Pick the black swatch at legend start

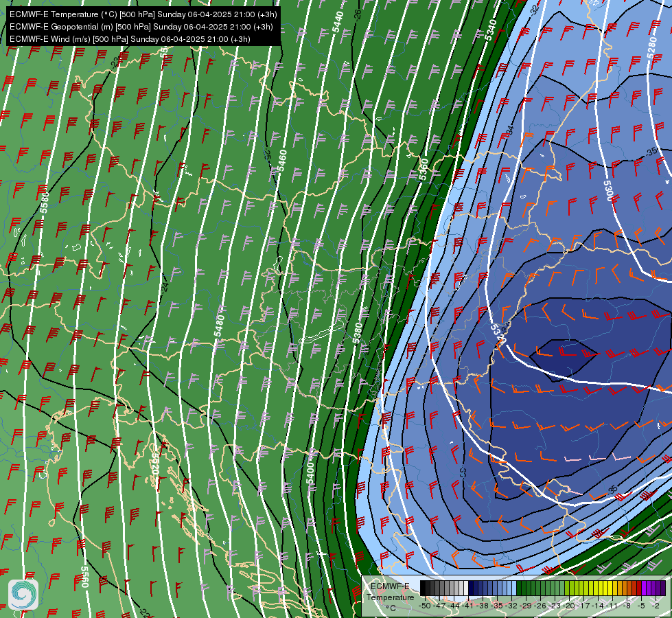423,588
